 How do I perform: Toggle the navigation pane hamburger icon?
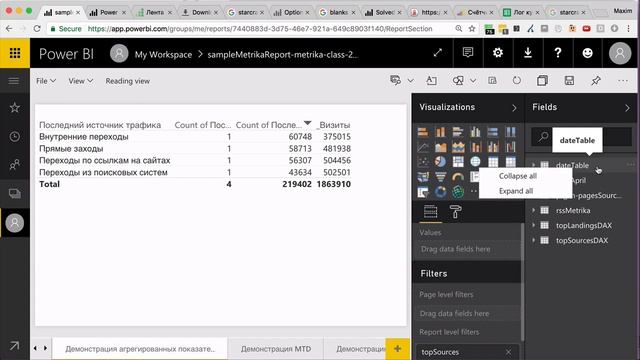point(14,81)
